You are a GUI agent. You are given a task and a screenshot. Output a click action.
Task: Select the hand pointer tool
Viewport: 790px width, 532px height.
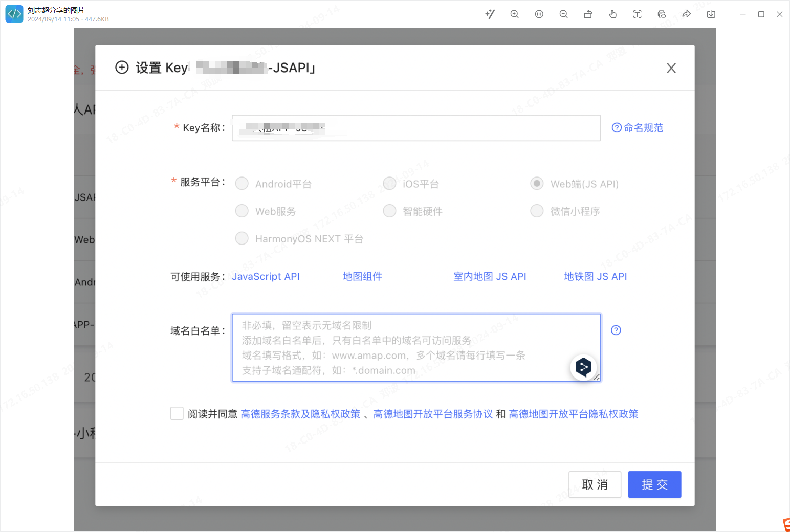pos(612,14)
